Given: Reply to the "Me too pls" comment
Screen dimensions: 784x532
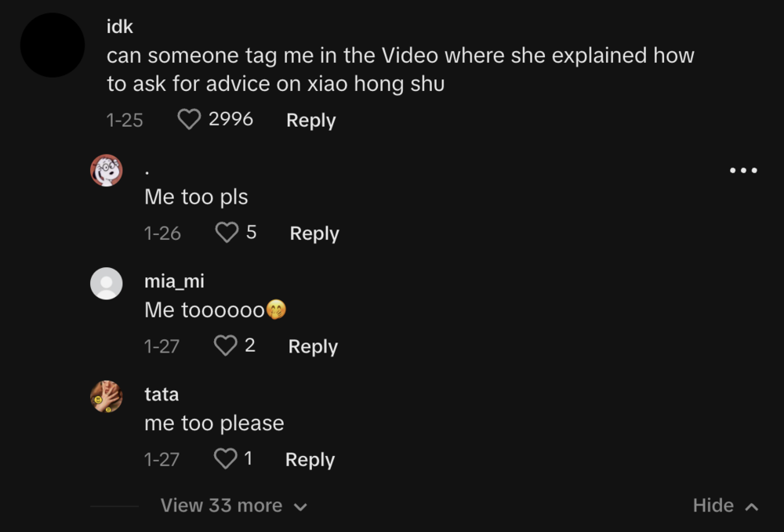Looking at the screenshot, I should [314, 233].
